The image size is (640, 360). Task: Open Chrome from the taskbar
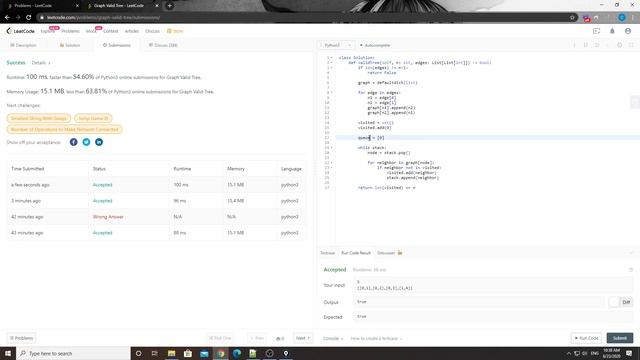[x=220, y=353]
